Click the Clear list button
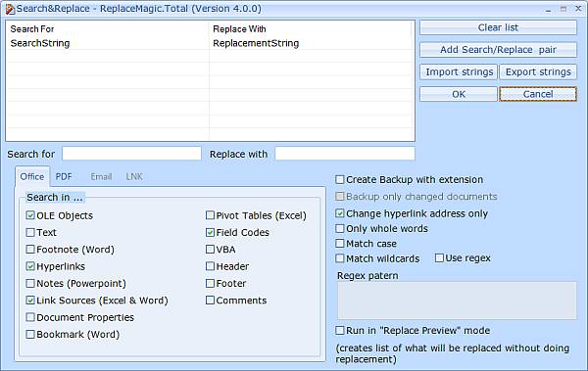 pyautogui.click(x=498, y=27)
